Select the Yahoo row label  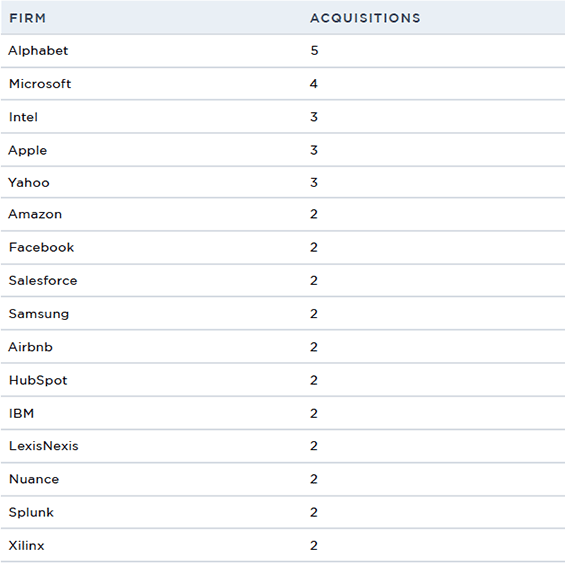click(29, 183)
